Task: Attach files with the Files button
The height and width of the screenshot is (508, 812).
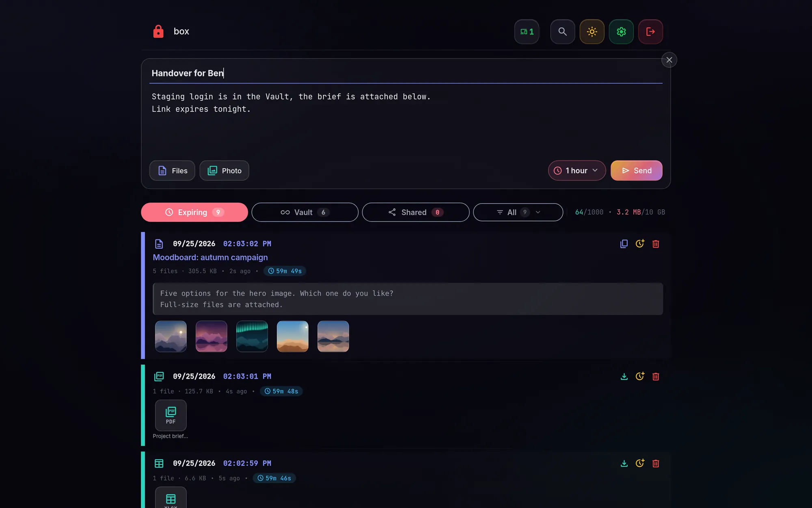Action: click(172, 171)
